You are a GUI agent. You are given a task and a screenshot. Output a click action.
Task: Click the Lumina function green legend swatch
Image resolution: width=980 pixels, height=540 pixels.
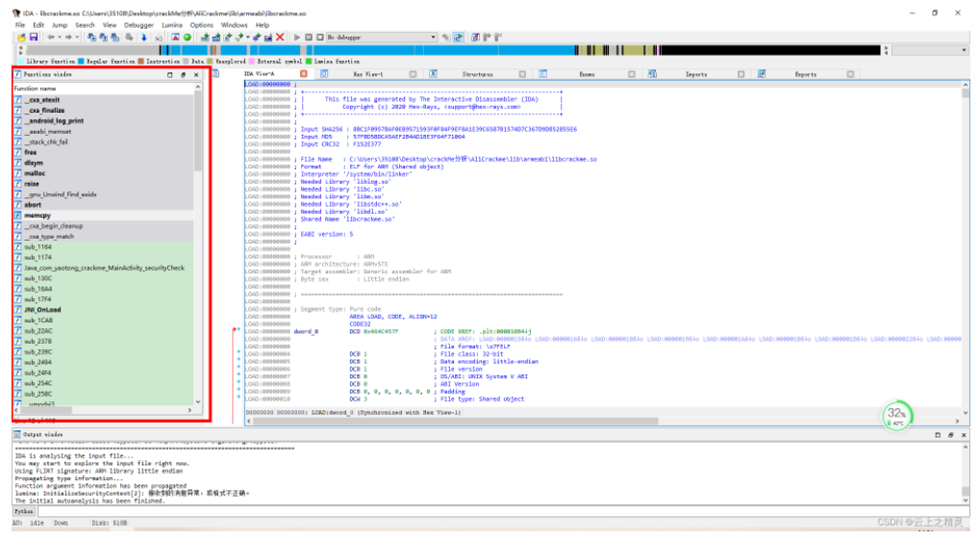309,62
